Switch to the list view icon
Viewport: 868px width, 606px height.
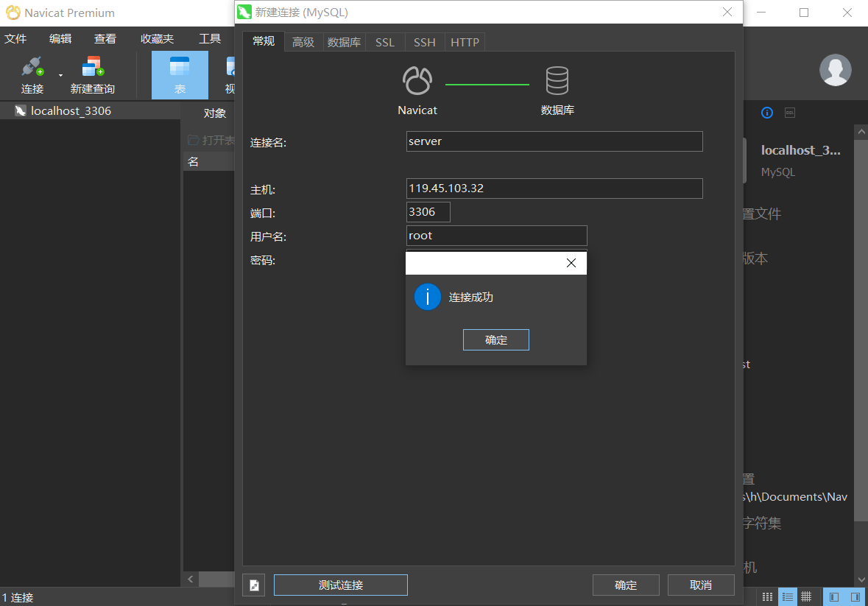click(x=787, y=596)
